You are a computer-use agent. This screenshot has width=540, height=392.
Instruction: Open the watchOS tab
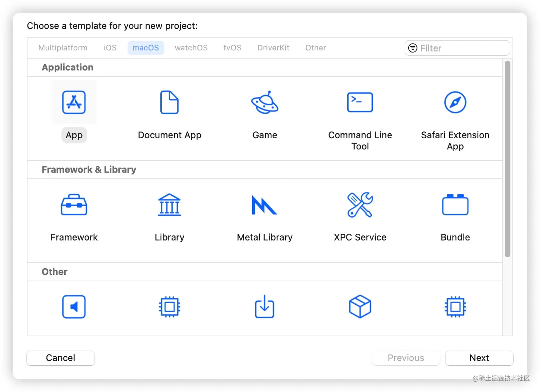coord(191,48)
